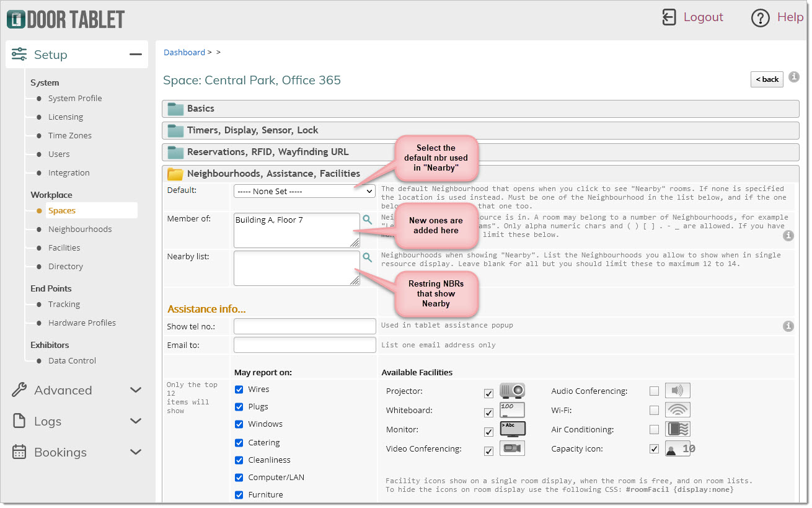Click the Wi-Fi facility icon
The height and width of the screenshot is (508, 812).
pos(677,410)
